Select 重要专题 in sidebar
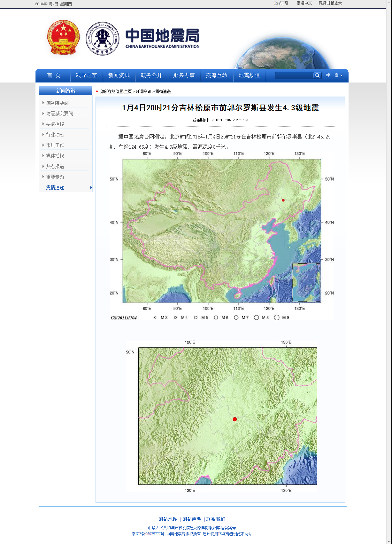 click(x=55, y=177)
